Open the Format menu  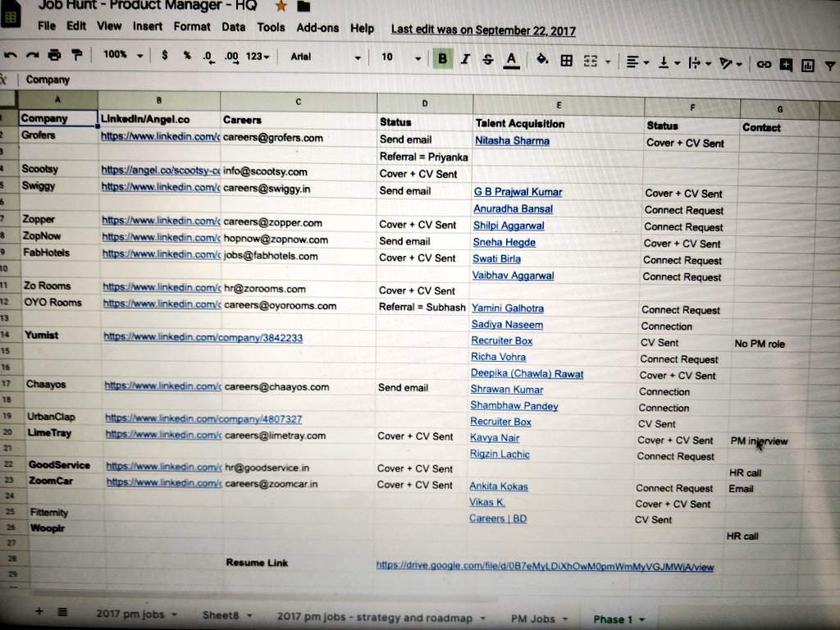[192, 27]
